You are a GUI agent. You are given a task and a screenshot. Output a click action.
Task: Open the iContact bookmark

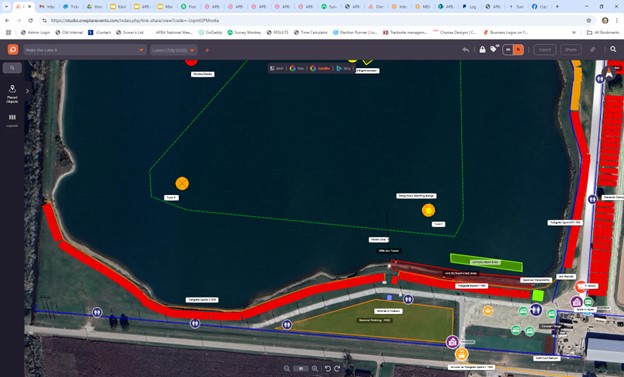click(99, 32)
